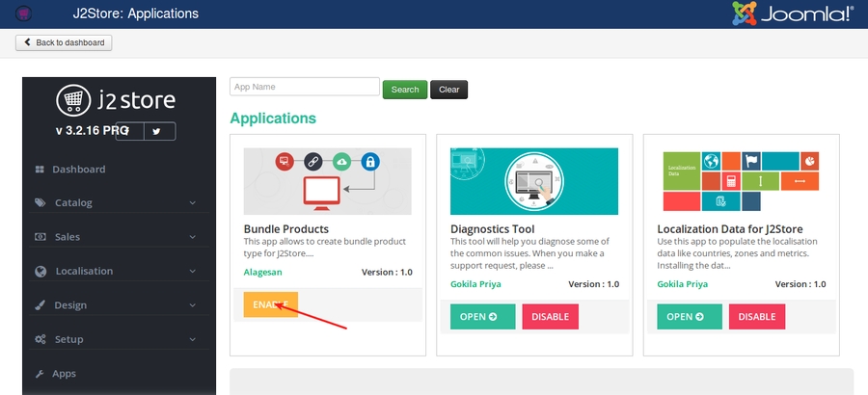Click the App Name search field

point(304,88)
